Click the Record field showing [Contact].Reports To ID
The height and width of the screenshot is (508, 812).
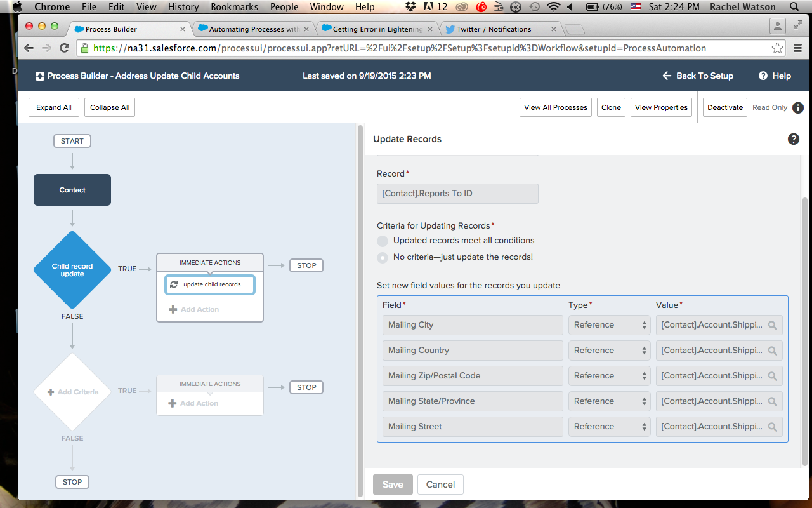(457, 194)
